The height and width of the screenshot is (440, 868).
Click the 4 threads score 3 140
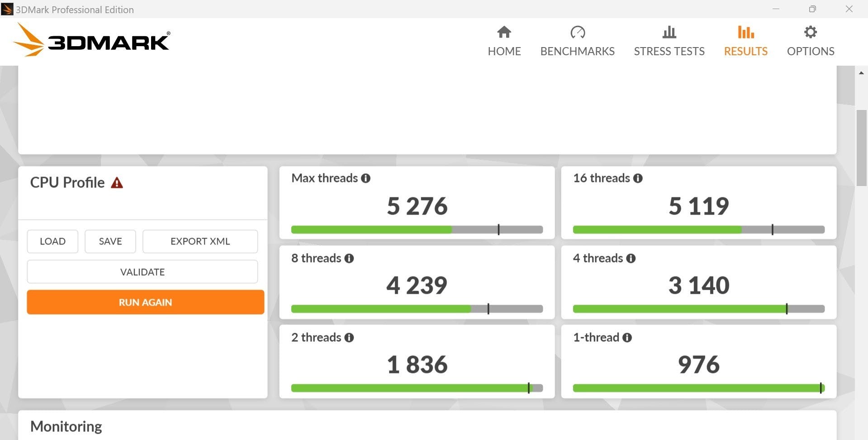(699, 285)
